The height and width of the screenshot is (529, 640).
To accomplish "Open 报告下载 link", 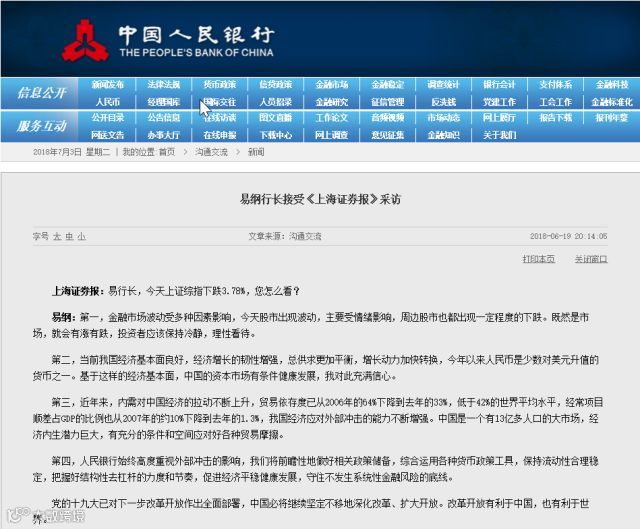I will coord(556,118).
